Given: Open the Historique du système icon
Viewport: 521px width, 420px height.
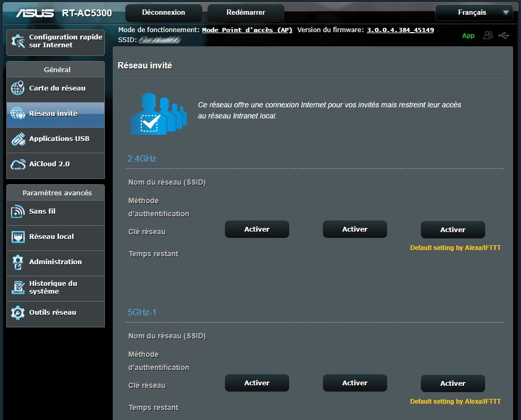Looking at the screenshot, I should coord(18,287).
